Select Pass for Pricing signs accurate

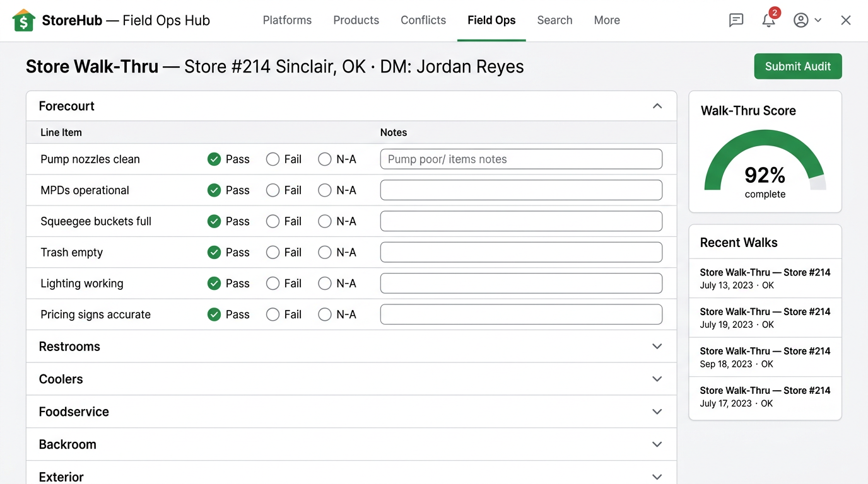click(214, 314)
